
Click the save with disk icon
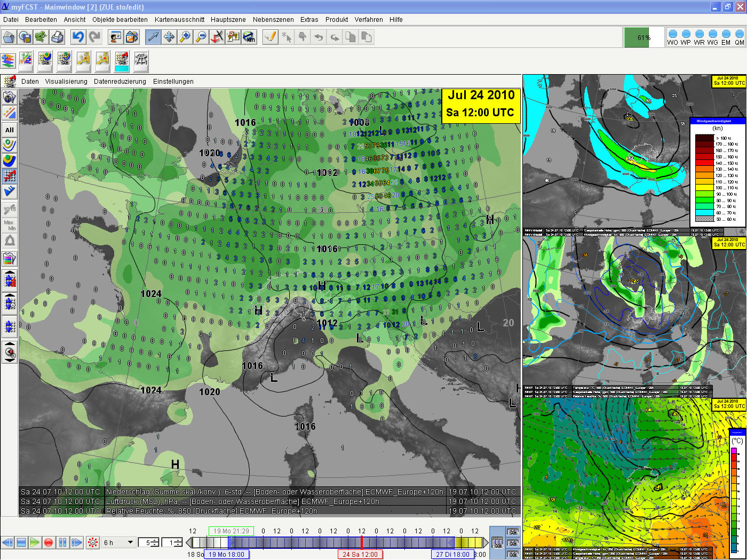click(x=25, y=37)
